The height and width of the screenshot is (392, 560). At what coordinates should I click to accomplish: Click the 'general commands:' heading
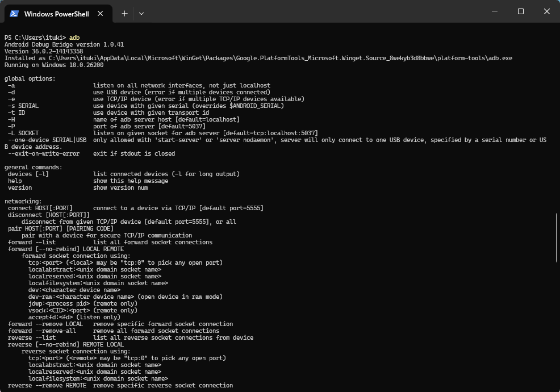[x=33, y=167]
